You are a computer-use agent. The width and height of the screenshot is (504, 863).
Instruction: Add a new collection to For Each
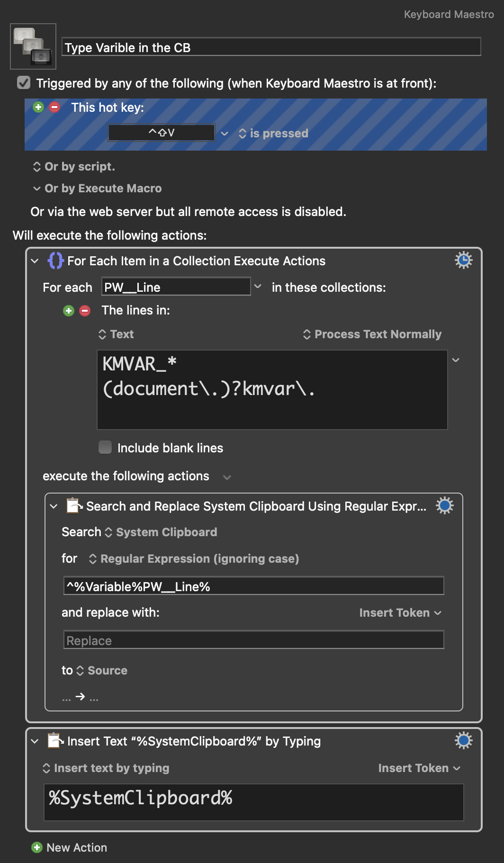point(69,311)
